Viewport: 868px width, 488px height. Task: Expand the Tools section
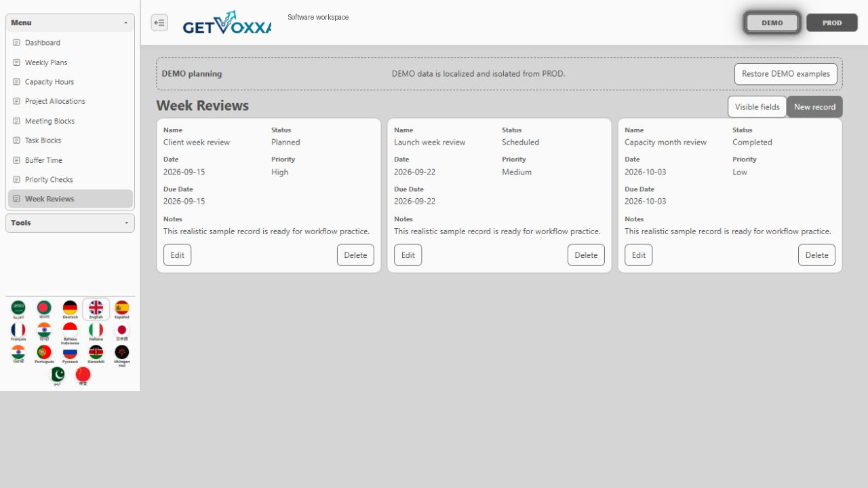70,223
